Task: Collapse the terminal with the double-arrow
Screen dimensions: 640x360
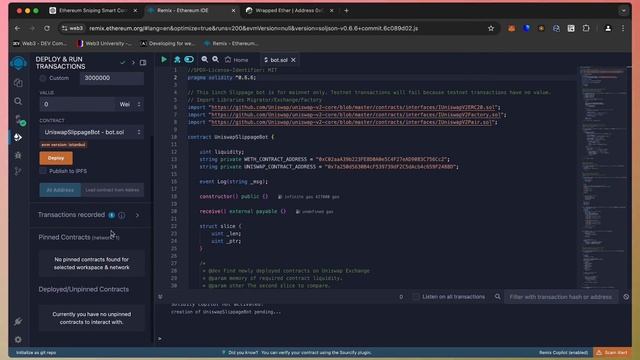Action: click(x=160, y=297)
